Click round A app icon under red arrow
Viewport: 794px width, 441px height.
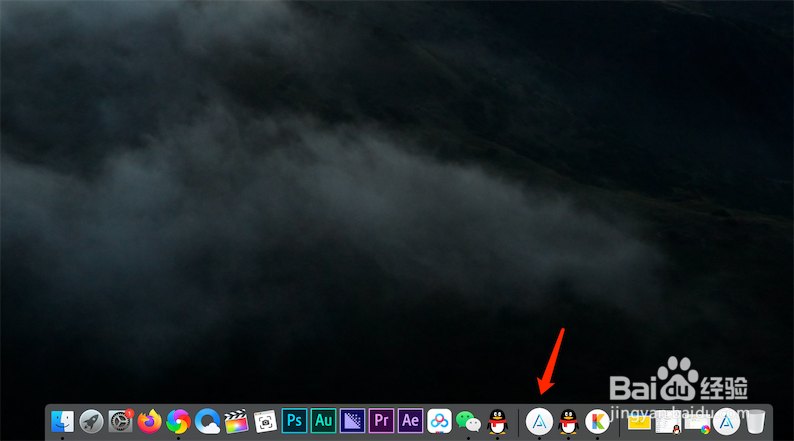tap(539, 421)
